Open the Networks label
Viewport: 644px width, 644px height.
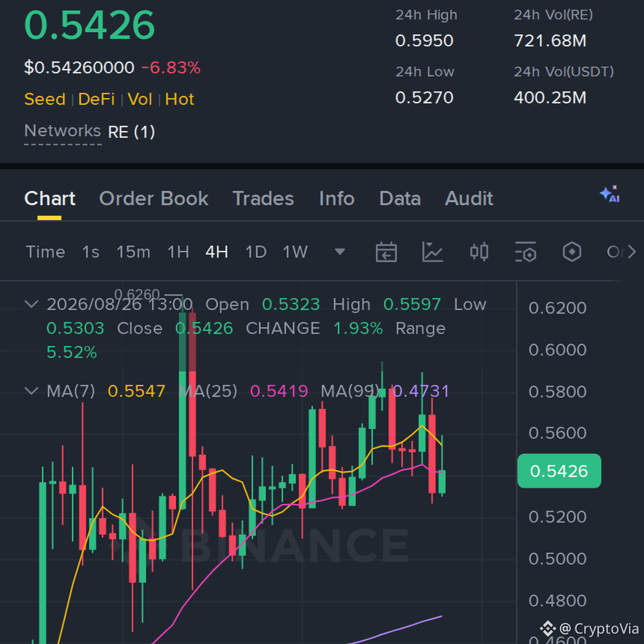[x=63, y=131]
